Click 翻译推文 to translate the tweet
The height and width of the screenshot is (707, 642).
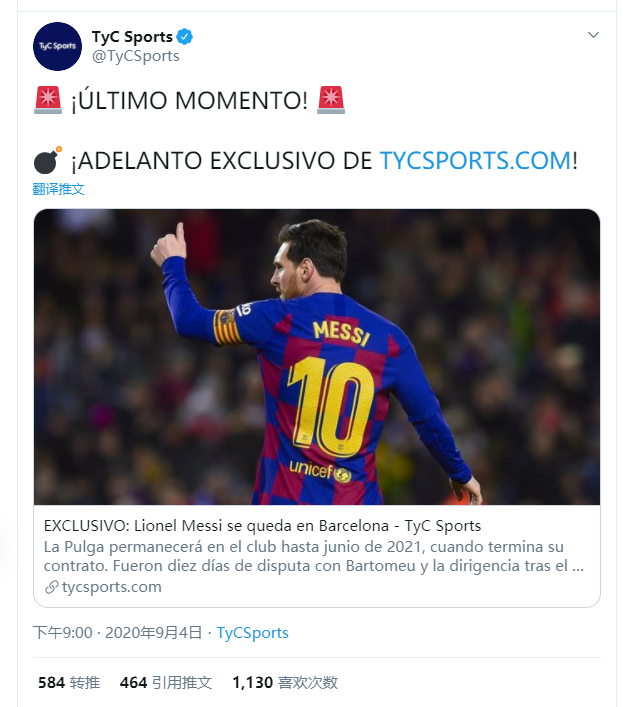(x=59, y=189)
